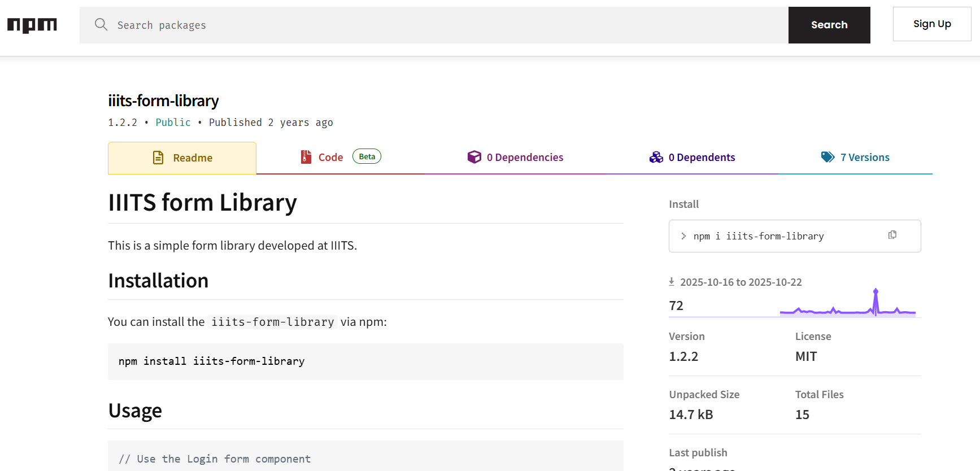Click the Dependencies cube icon

[x=474, y=157]
